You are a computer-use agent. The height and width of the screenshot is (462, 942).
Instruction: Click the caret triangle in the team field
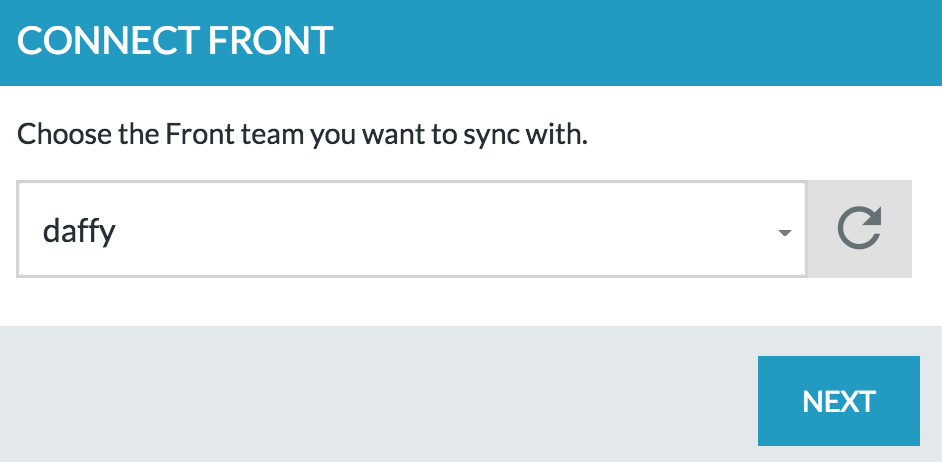pos(784,233)
